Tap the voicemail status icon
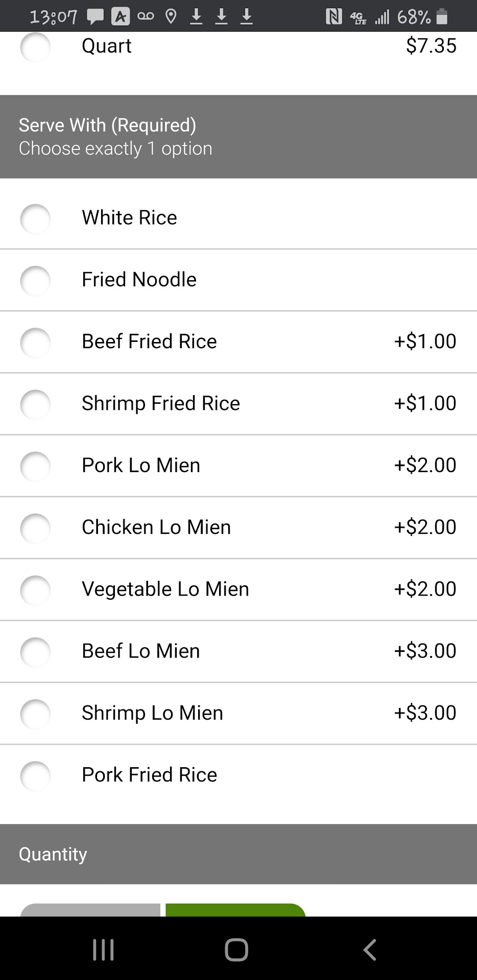This screenshot has width=477, height=980. (146, 17)
